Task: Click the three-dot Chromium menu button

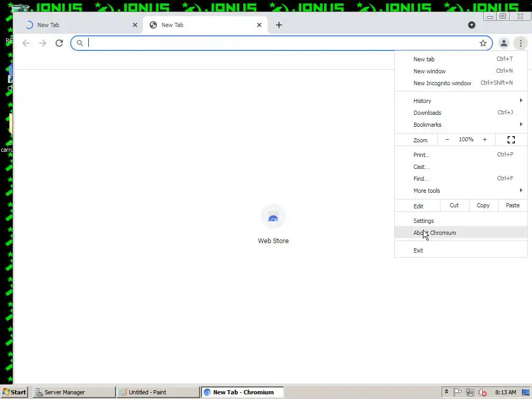Action: click(521, 43)
